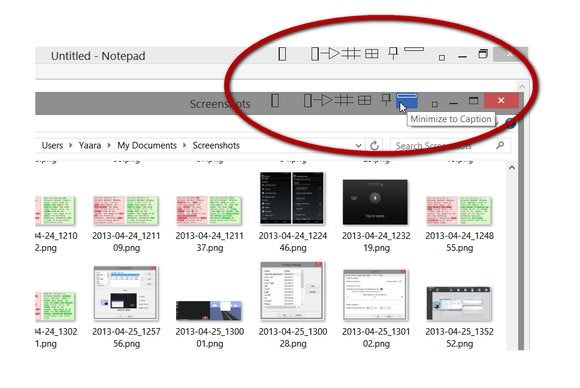Click the small square icon in Notepad title bar
This screenshot has width=580, height=388.
pyautogui.click(x=442, y=58)
